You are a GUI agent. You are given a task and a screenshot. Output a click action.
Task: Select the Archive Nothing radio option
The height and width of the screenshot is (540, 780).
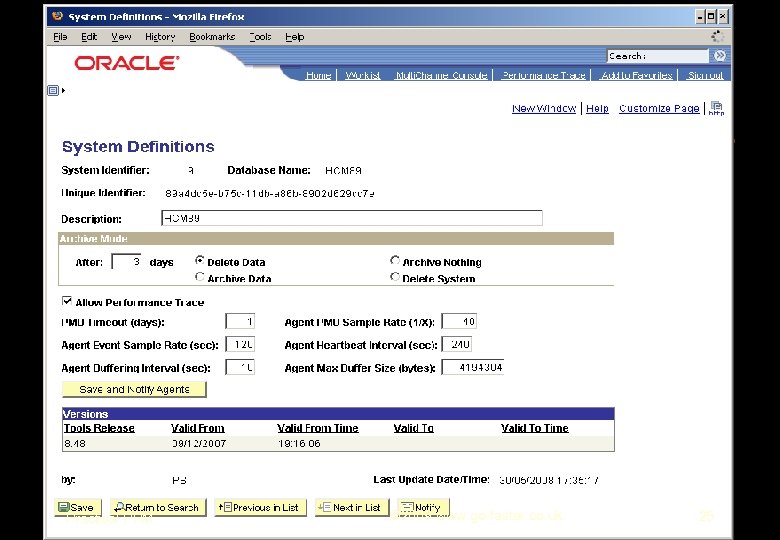coord(394,261)
